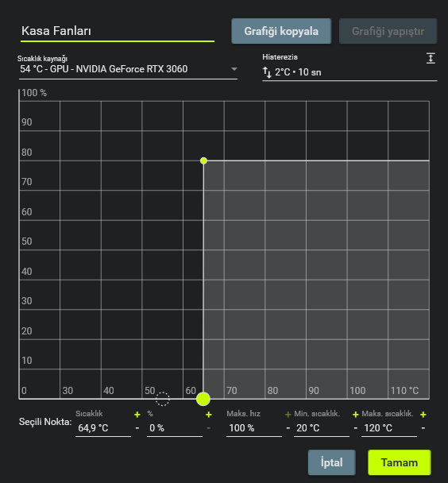Decrease Min. sıcaklık with minus icon
The height and width of the screenshot is (483, 448).
click(x=356, y=428)
